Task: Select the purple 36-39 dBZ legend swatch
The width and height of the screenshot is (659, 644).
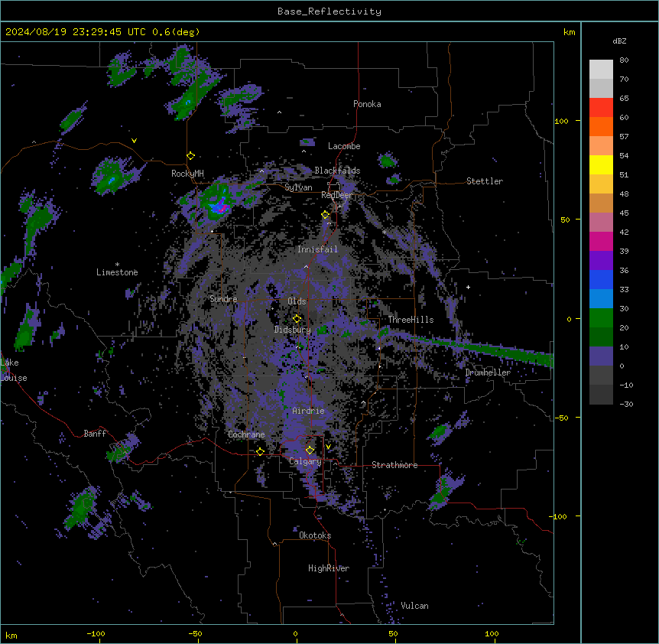Action: click(601, 261)
